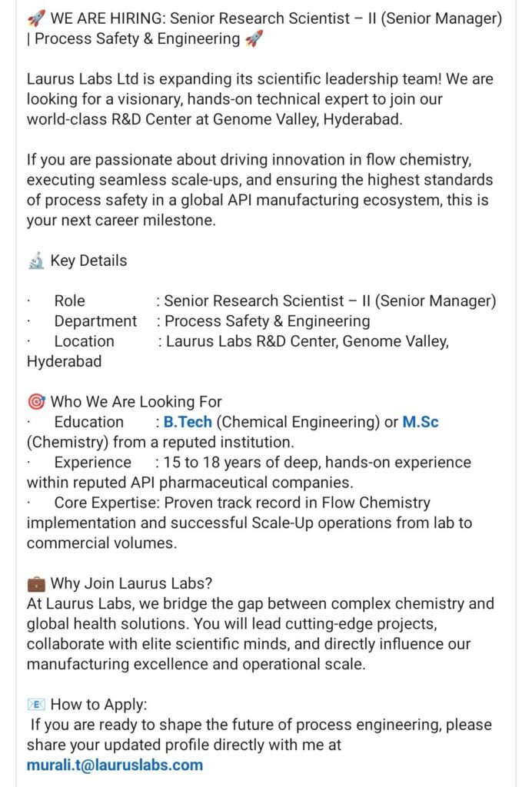Click the Who We Are Looking For heading
Viewport: 532px width, 787px height.
136,401
